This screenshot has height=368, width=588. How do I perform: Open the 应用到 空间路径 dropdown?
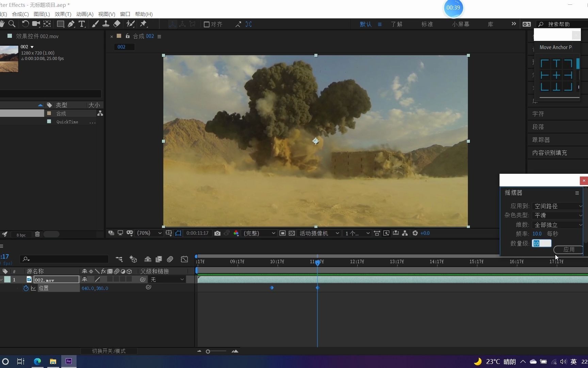coord(558,206)
